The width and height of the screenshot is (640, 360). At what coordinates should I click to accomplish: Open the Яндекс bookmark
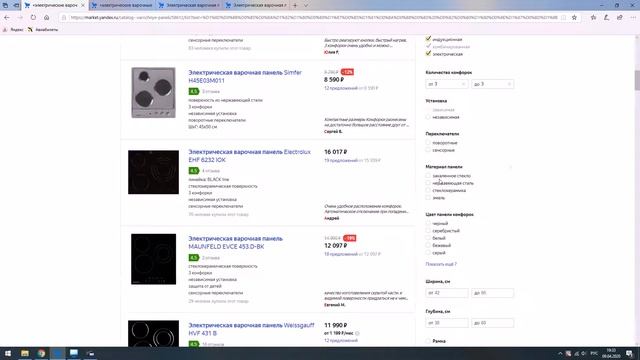pos(13,30)
